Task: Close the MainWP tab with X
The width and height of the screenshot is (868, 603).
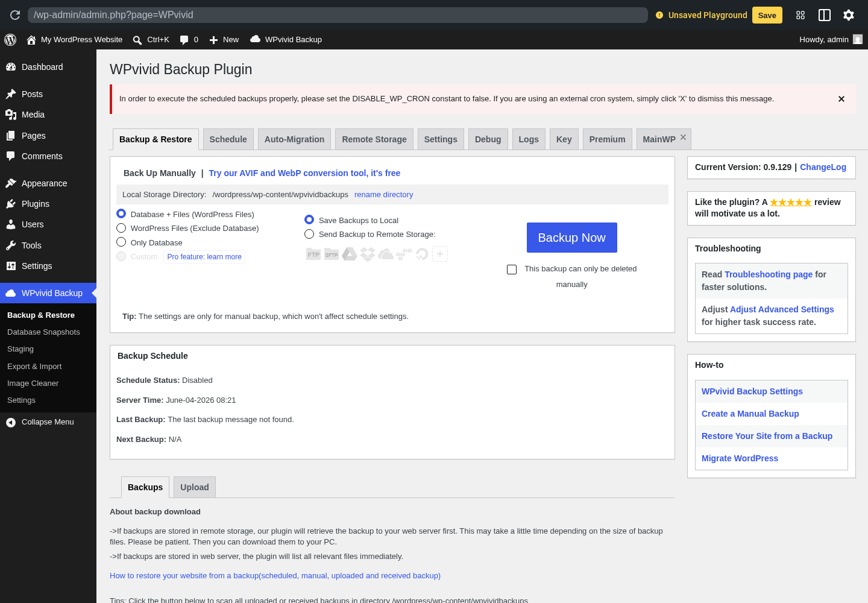Action: pos(683,137)
